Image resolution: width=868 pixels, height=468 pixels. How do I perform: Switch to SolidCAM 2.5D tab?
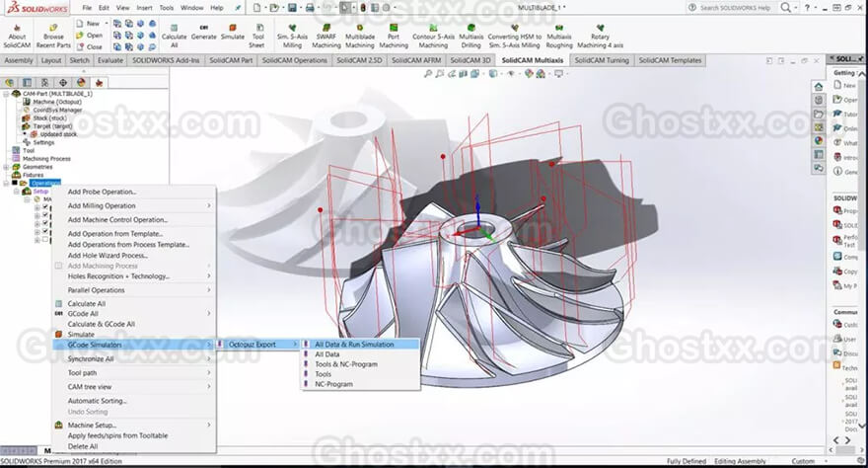click(x=359, y=60)
